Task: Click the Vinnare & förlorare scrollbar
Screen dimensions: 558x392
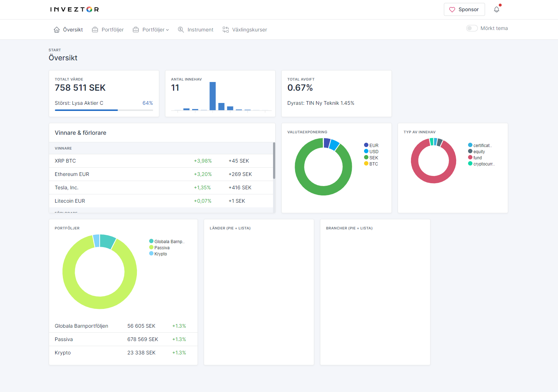Action: (274, 161)
